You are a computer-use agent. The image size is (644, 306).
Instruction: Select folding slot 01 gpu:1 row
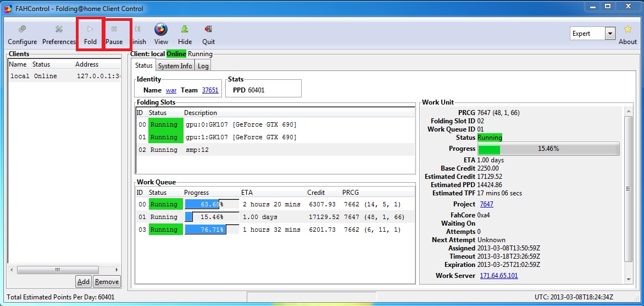point(275,137)
